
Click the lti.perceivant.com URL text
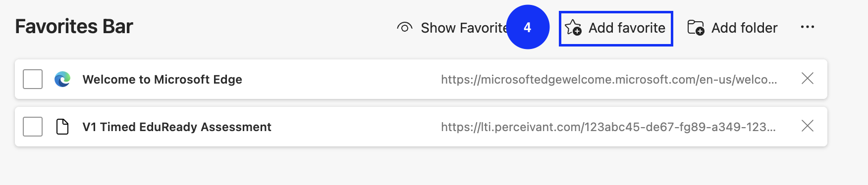click(x=608, y=127)
